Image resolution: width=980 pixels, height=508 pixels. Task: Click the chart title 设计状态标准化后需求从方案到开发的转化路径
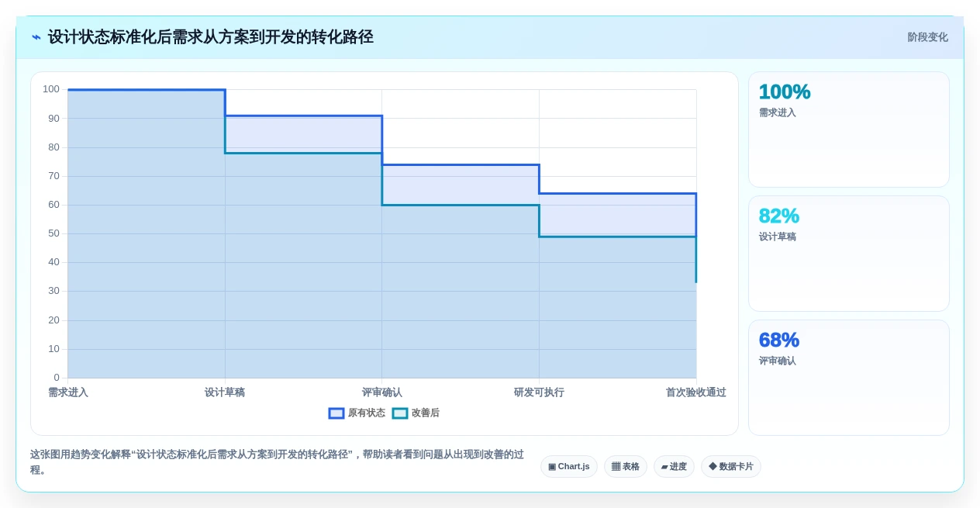(211, 37)
